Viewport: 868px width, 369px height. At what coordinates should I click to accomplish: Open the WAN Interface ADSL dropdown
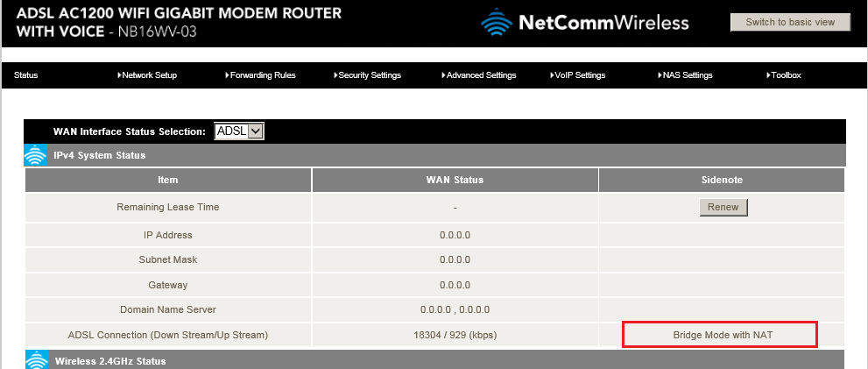(x=239, y=131)
